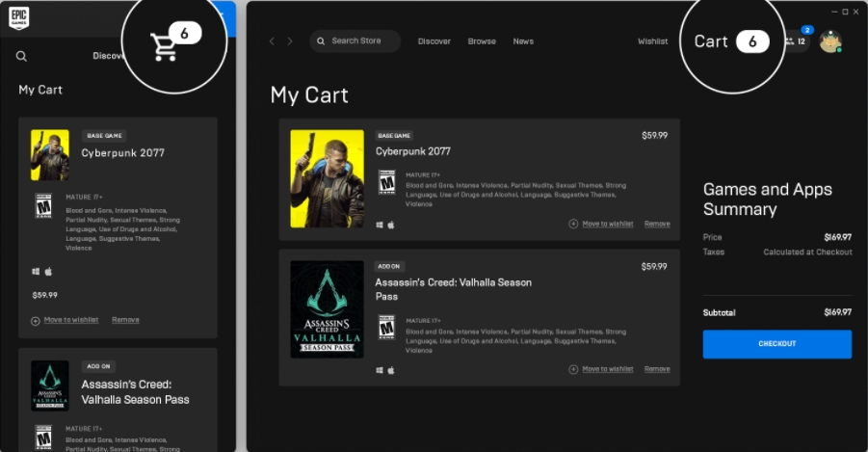Click the search magnifier icon in mobile view
Viewport: 868px width, 452px height.
22,56
